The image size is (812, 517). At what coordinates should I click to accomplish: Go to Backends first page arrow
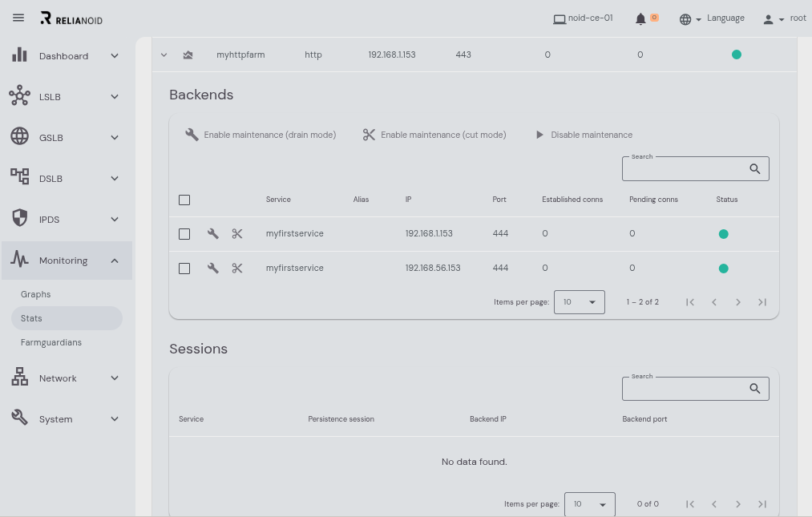(690, 302)
